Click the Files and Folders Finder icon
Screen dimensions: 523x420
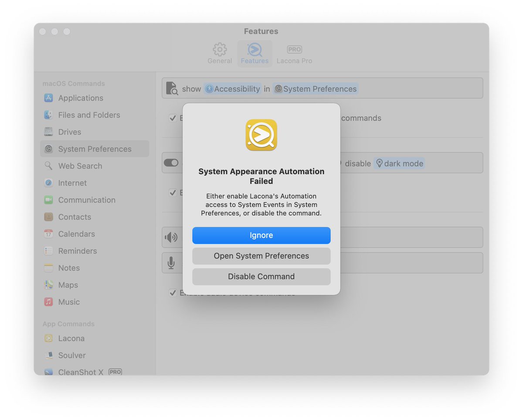pos(48,115)
